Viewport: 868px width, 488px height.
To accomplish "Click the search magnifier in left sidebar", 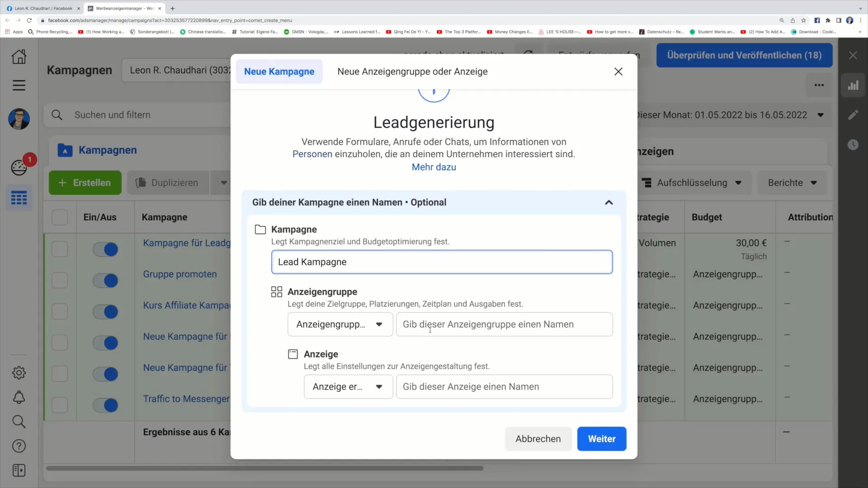I will tap(19, 422).
